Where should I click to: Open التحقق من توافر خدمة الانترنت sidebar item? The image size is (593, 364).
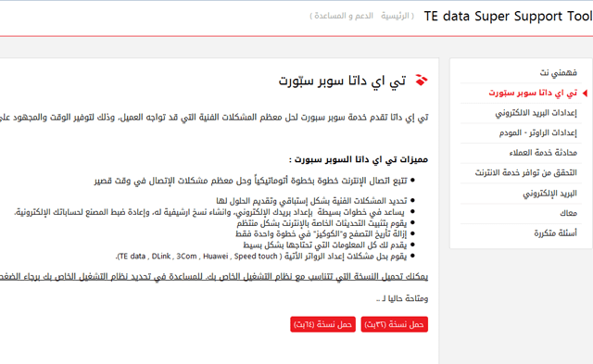tap(526, 173)
